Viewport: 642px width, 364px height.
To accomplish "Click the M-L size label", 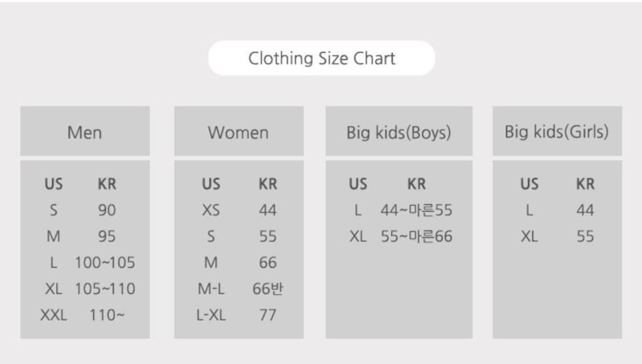I will [211, 289].
